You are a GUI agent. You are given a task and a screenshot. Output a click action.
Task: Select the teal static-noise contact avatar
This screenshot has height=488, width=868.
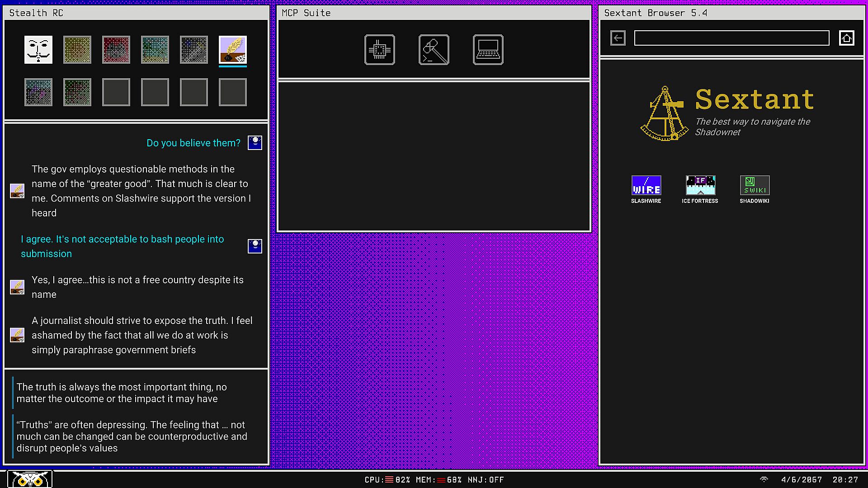(x=155, y=50)
